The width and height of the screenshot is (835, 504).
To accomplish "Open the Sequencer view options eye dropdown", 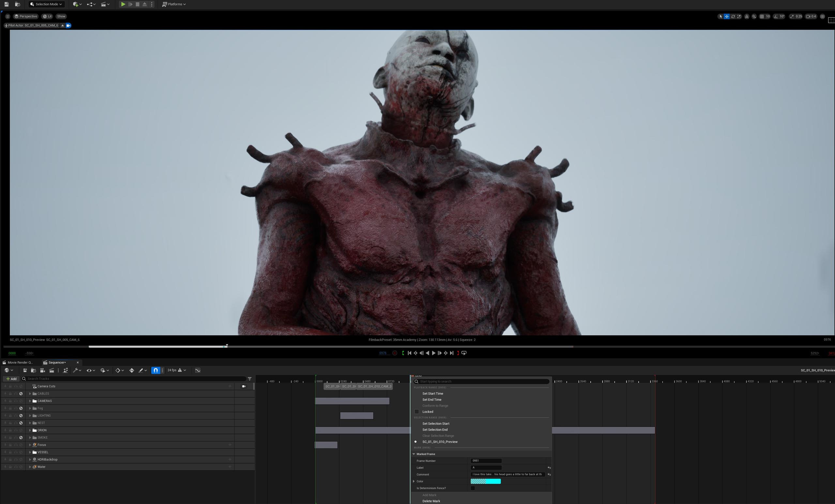I will pyautogui.click(x=90, y=370).
